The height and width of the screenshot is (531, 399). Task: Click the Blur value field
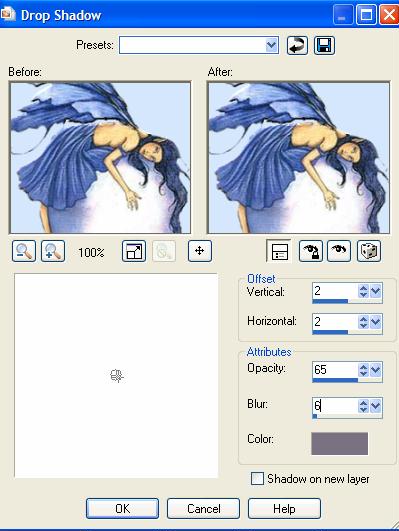pyautogui.click(x=335, y=406)
